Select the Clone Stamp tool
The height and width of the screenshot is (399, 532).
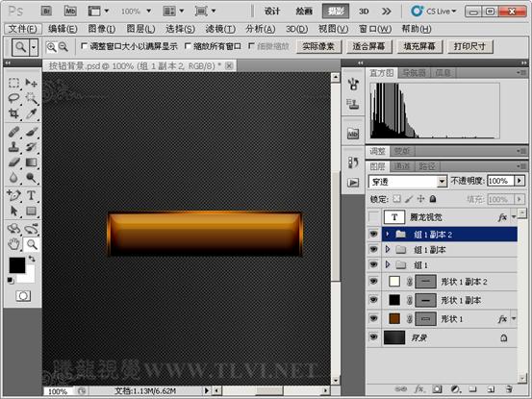13,147
